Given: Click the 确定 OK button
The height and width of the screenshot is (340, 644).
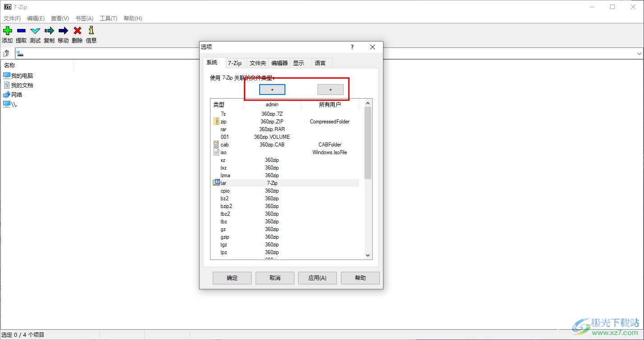Looking at the screenshot, I should pyautogui.click(x=232, y=278).
